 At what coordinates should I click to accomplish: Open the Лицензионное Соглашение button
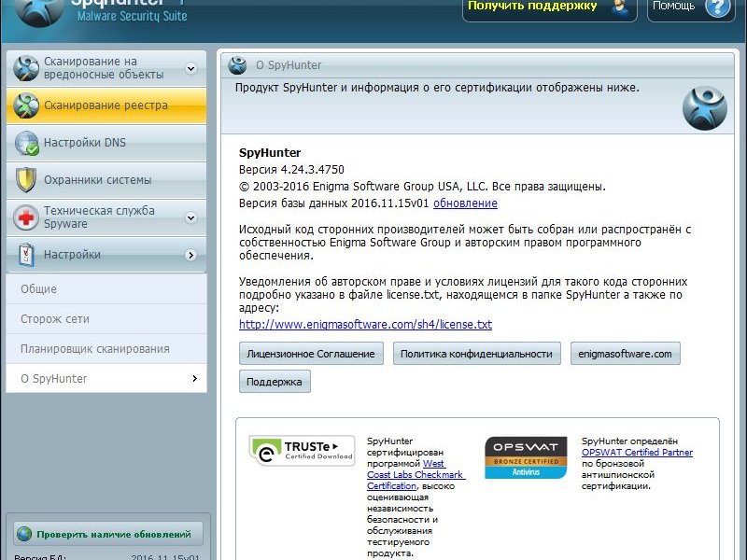pyautogui.click(x=311, y=354)
